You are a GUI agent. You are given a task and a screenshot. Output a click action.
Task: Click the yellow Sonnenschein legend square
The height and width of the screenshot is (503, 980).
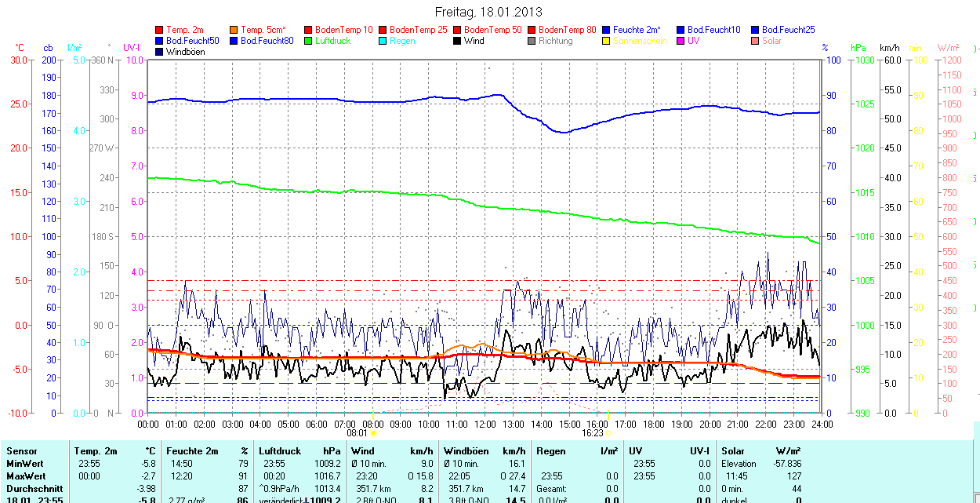point(607,41)
